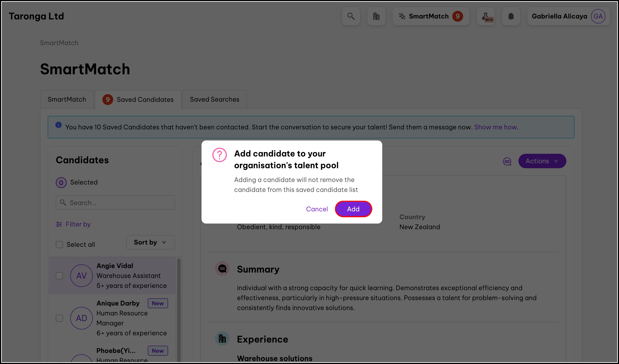Switch to the SmartMatch tab
Screen dimensions: 619x364
coord(67,99)
